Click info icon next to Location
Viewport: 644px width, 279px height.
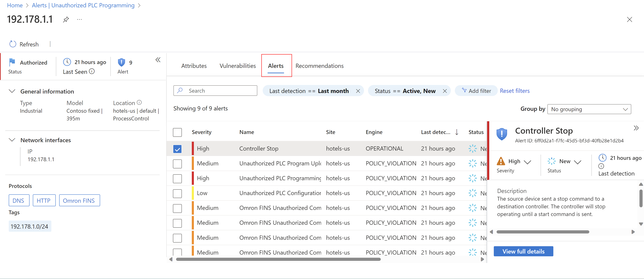tap(139, 102)
